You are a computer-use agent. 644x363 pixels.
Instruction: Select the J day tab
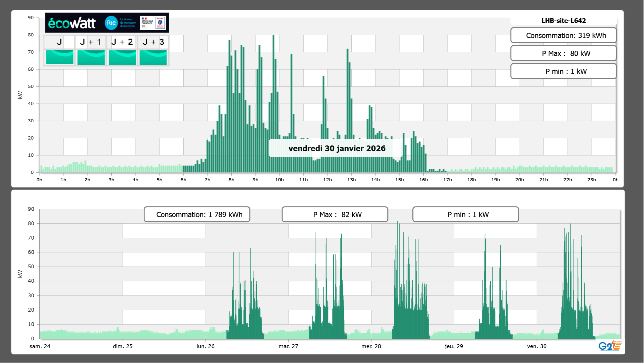click(60, 42)
